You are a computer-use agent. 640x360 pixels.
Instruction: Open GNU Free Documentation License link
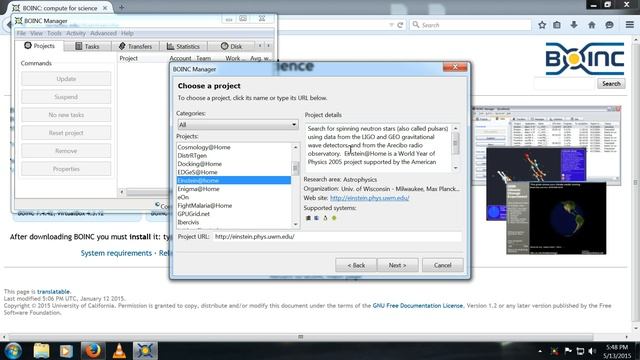(x=418, y=305)
